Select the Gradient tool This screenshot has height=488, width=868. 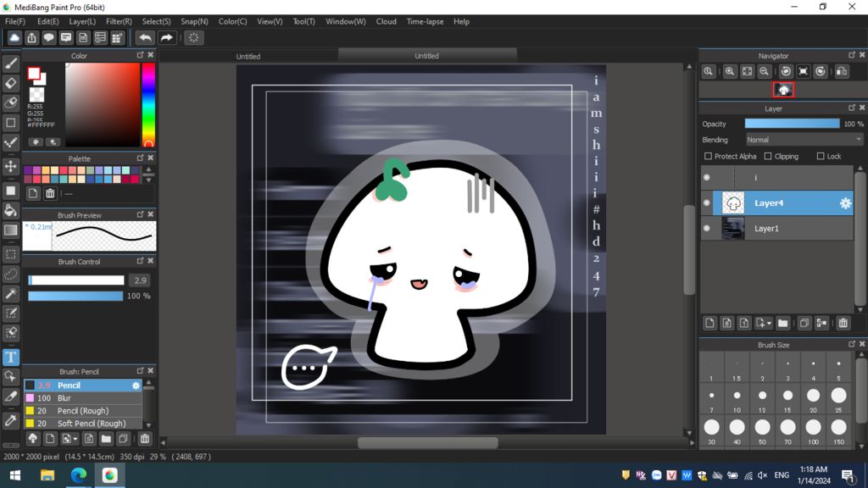(10, 230)
